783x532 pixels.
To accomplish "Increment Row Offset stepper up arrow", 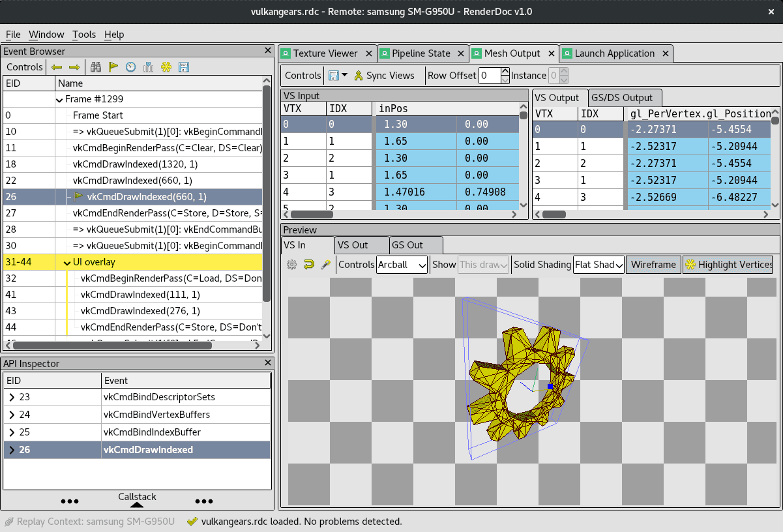I will (505, 72).
